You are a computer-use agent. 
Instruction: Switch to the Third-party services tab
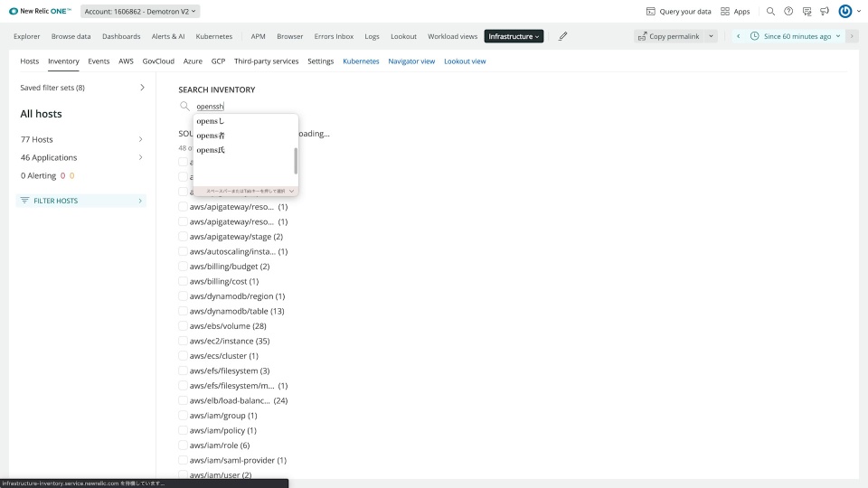coord(266,61)
